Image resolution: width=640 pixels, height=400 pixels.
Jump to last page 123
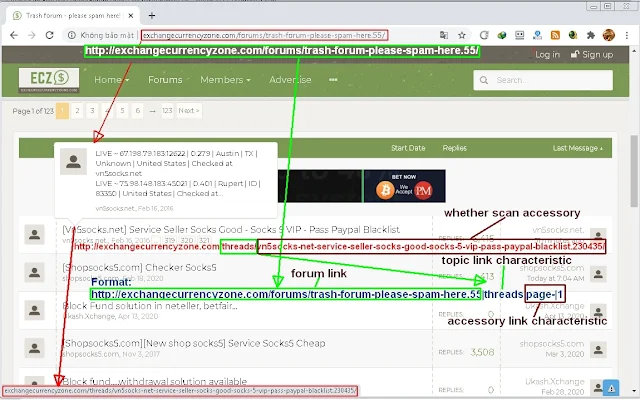coord(167,111)
